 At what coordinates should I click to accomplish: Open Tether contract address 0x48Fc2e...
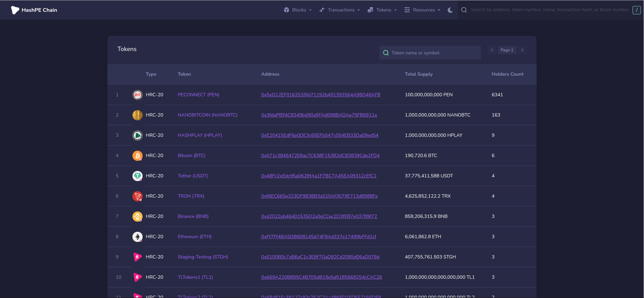318,176
